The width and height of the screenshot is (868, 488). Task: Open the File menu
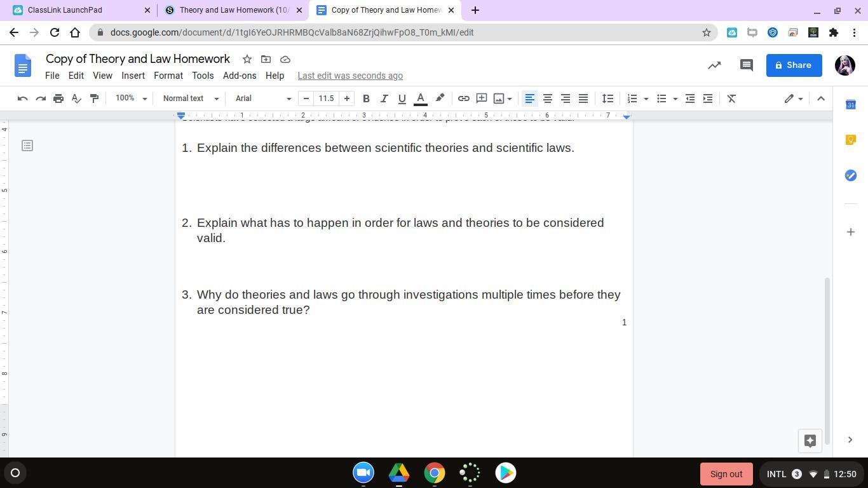(x=52, y=76)
